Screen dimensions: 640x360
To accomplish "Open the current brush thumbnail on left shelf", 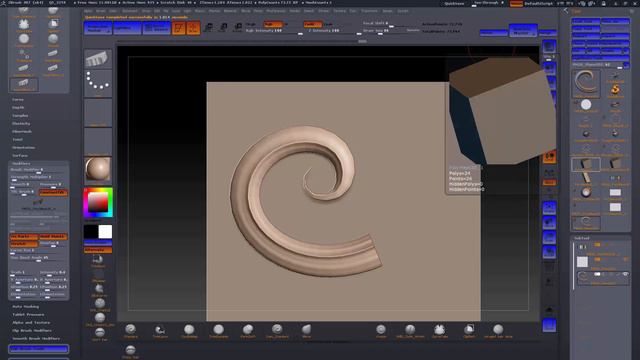I will pos(98,58).
